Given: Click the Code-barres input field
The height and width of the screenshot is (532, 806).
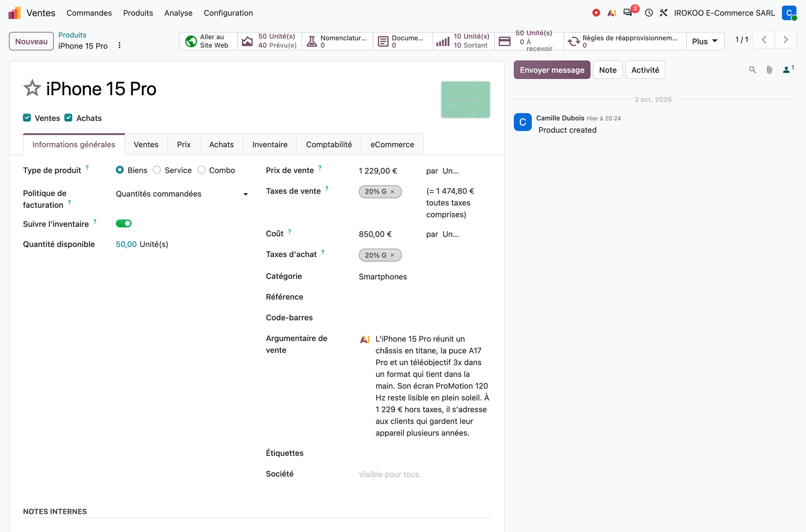Looking at the screenshot, I should click(x=424, y=318).
